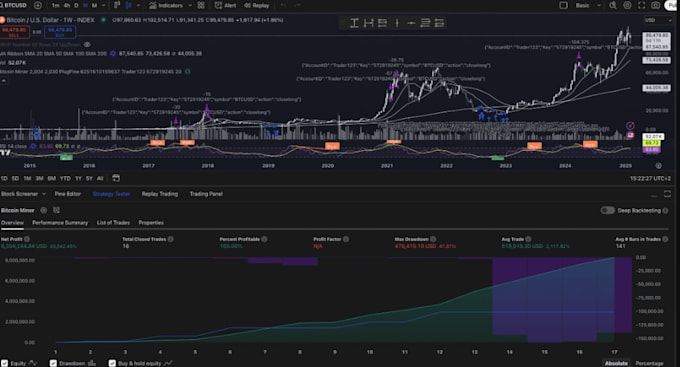680x367 pixels.
Task: Open the go-to-date calendar icon
Action: [116, 178]
